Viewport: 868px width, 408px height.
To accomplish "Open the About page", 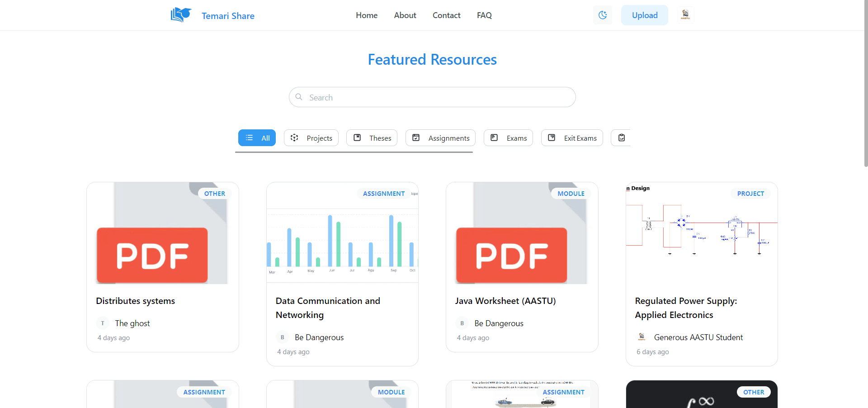I will pos(405,15).
